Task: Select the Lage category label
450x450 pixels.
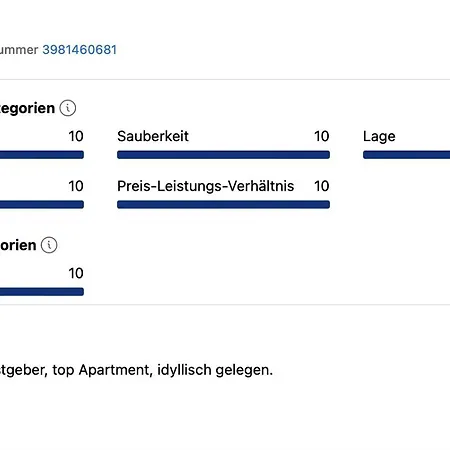Action: pyautogui.click(x=379, y=137)
